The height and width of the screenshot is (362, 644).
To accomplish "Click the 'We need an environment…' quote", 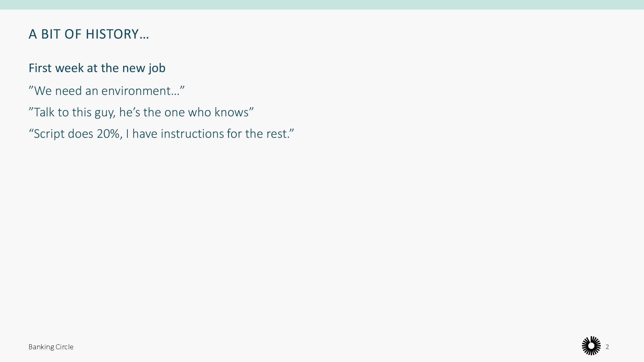I will pyautogui.click(x=107, y=91).
